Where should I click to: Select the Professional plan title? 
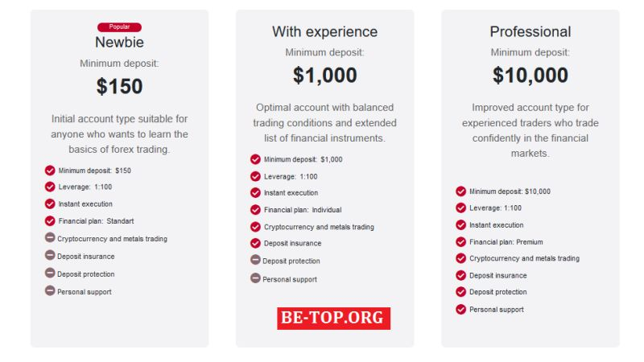[530, 31]
